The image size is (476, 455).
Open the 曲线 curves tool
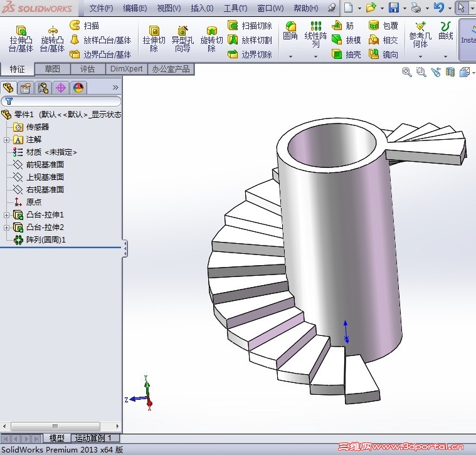(446, 31)
